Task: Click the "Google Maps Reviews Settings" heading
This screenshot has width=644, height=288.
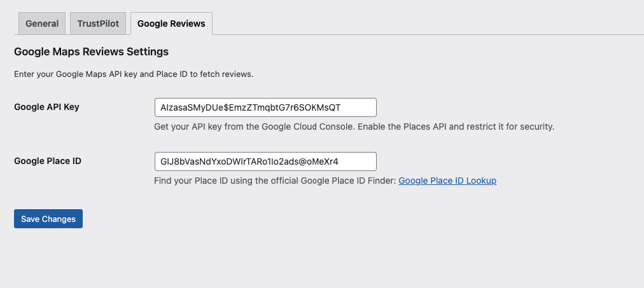Action: [91, 51]
